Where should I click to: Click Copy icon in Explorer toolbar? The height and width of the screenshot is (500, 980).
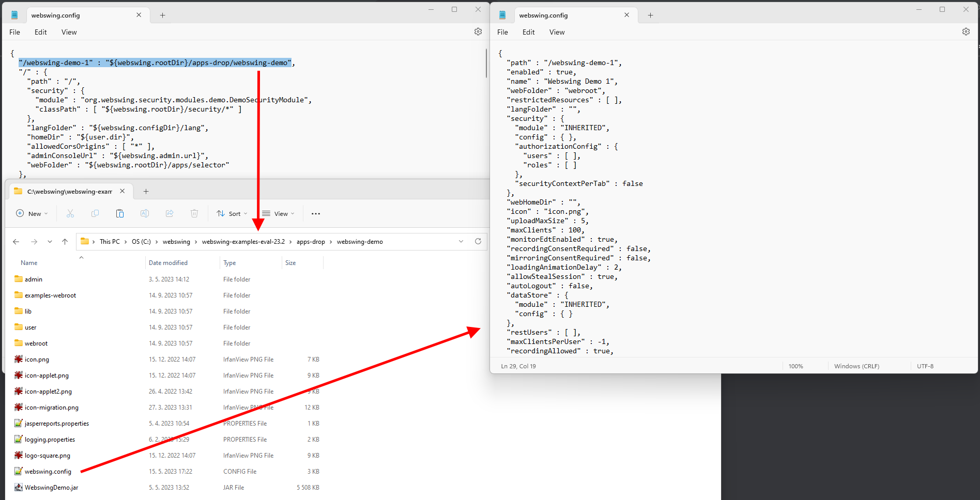coord(95,213)
